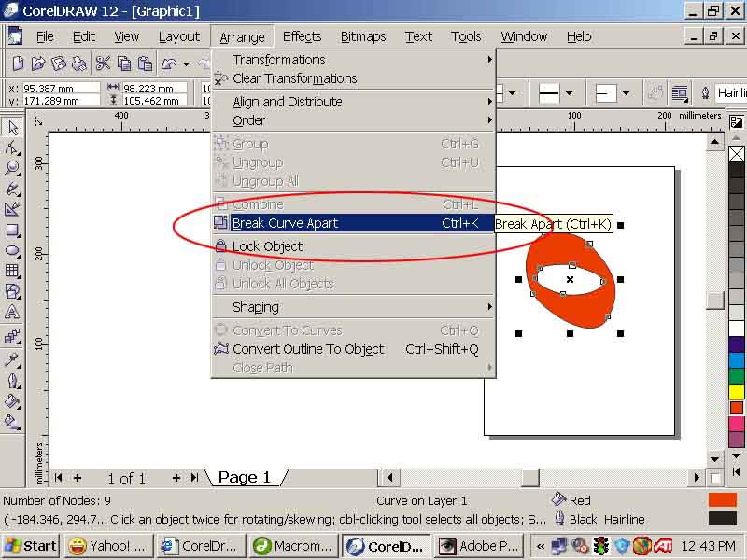Go to first page navigator button
Viewport: 747px width, 560px height.
coord(58,478)
